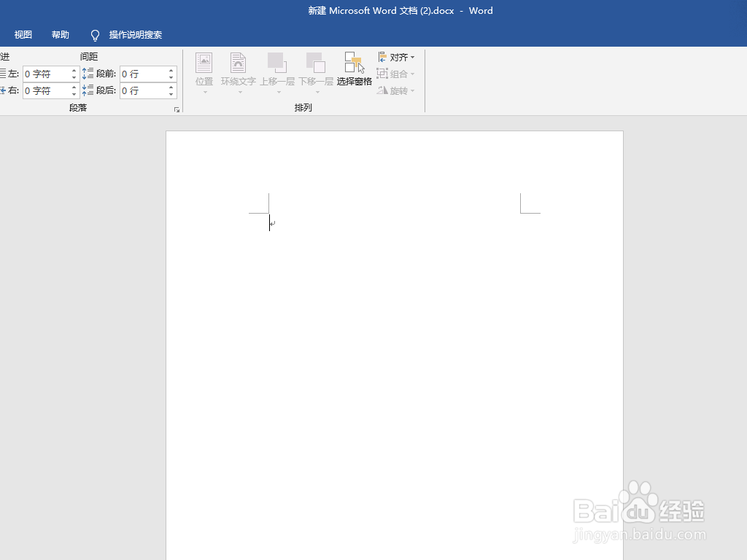Click the 对齐 align icon
Screen dimensions: 747x560
tap(382, 57)
